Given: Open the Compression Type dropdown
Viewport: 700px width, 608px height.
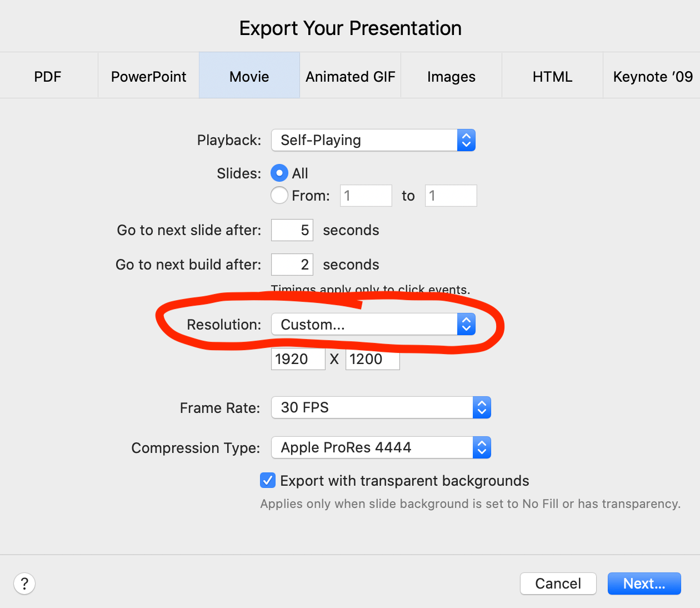Looking at the screenshot, I should (381, 447).
